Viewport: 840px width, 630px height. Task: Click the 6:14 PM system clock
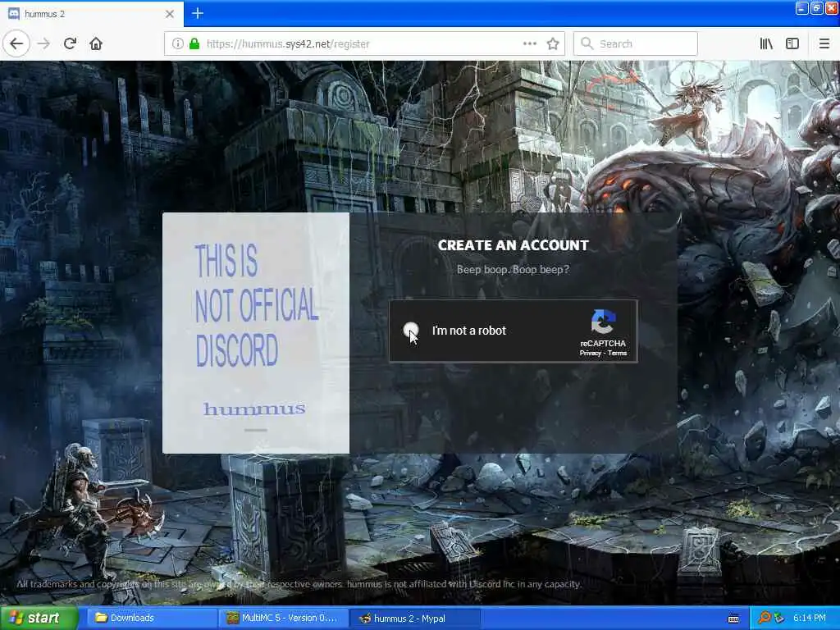click(x=810, y=619)
